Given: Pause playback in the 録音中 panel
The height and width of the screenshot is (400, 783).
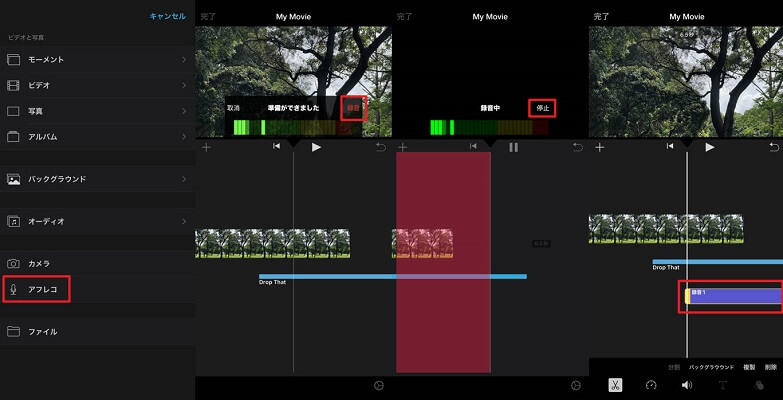Looking at the screenshot, I should pyautogui.click(x=513, y=147).
